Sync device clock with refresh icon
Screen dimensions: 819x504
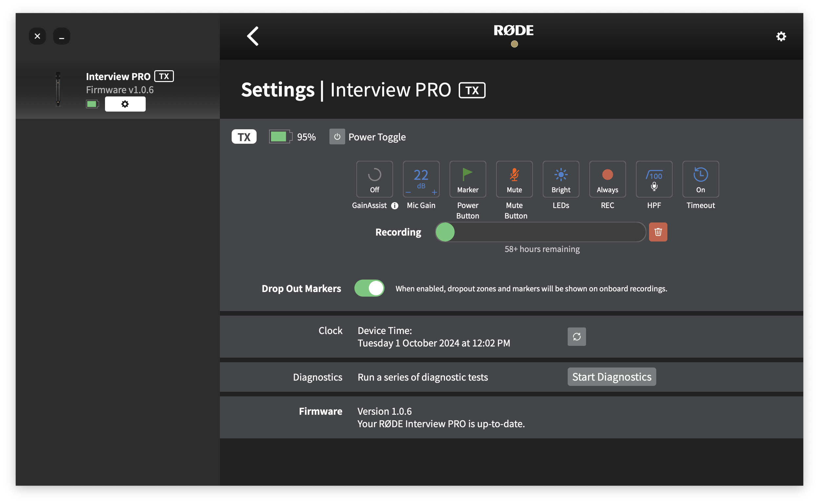click(577, 337)
